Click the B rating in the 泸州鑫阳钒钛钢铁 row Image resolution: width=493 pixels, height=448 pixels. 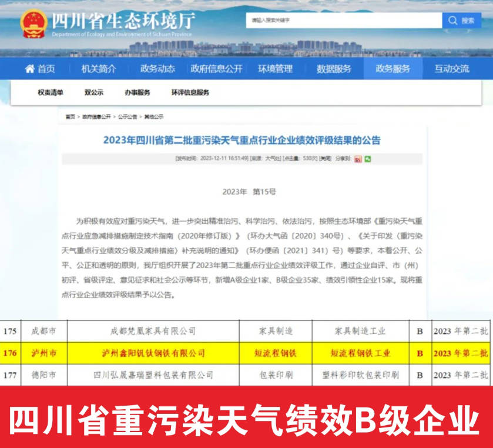coord(420,353)
